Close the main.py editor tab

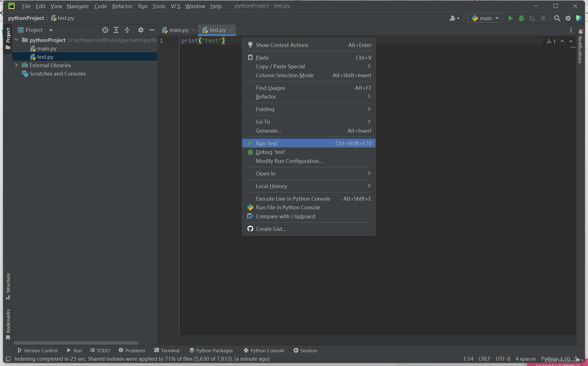pyautogui.click(x=193, y=30)
